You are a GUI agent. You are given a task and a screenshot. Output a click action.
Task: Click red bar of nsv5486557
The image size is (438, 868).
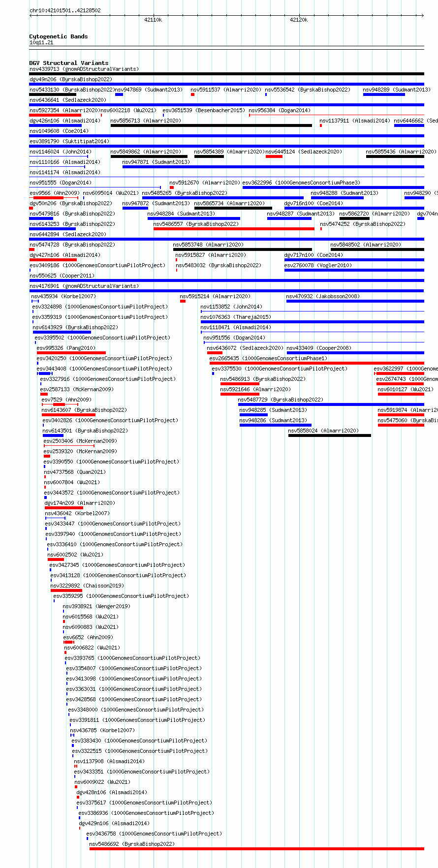point(234,229)
